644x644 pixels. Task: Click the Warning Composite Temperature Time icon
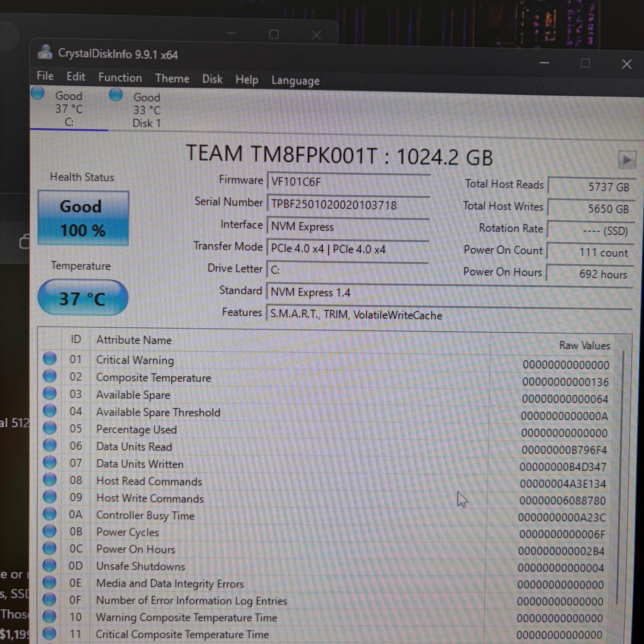pyautogui.click(x=50, y=616)
